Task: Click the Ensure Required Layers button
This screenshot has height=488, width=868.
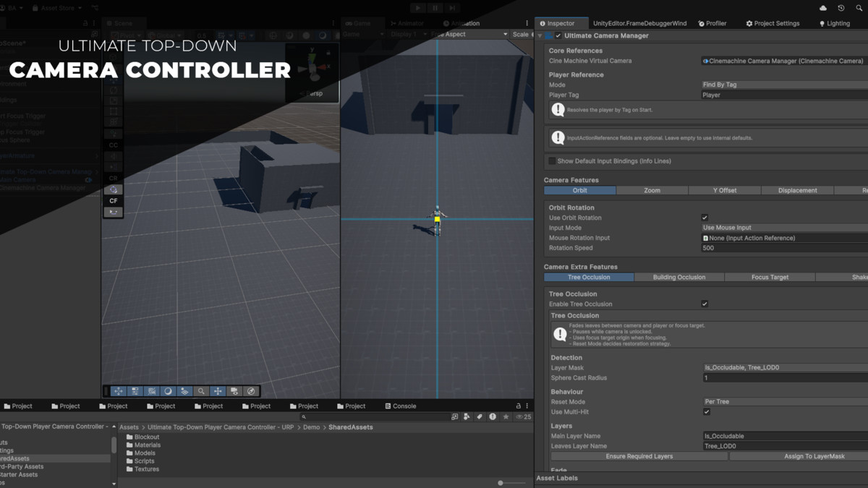Action: [x=639, y=456]
